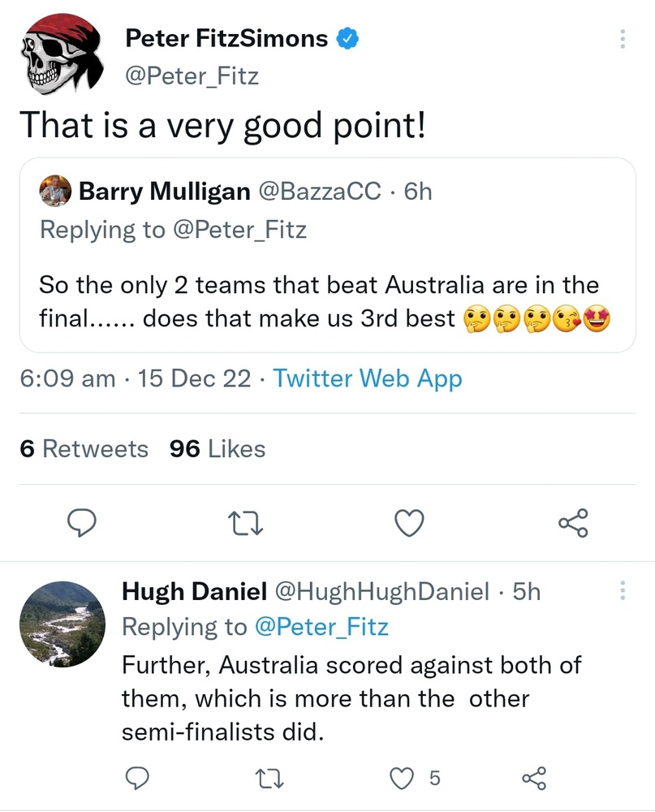Open more options on Hugh Daniel's reply
This screenshot has width=655, height=812.
(x=623, y=590)
